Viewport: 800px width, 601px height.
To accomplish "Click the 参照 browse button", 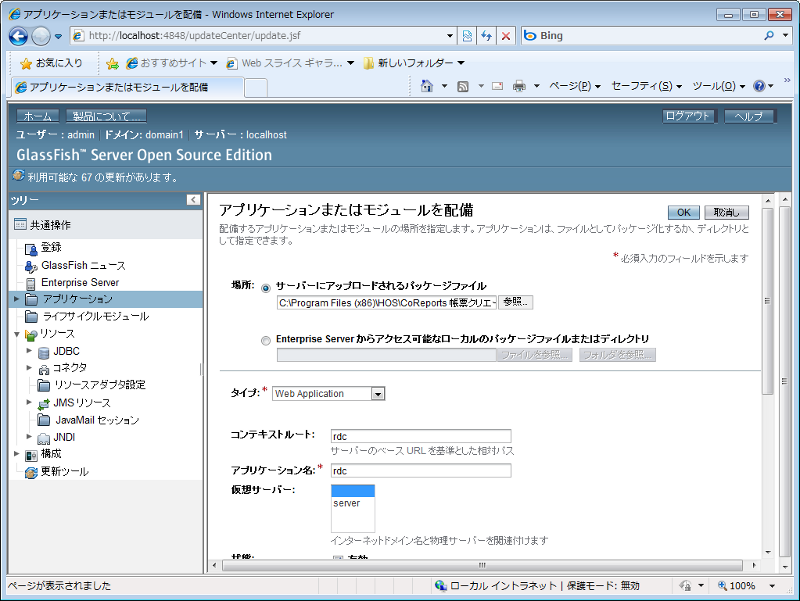I will tap(515, 302).
